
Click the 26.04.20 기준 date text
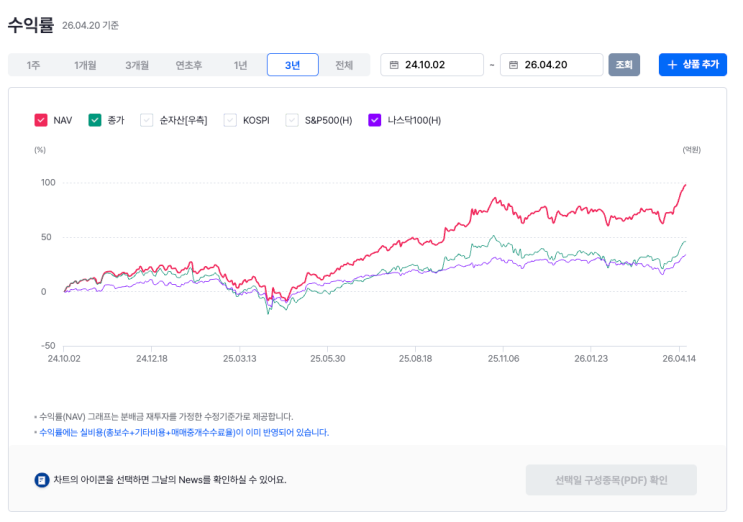[90, 26]
